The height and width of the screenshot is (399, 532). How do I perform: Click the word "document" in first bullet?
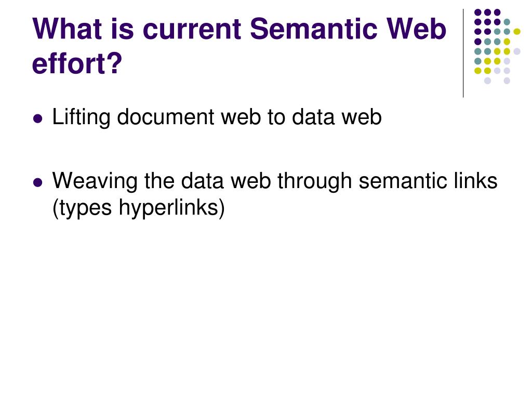point(166,117)
